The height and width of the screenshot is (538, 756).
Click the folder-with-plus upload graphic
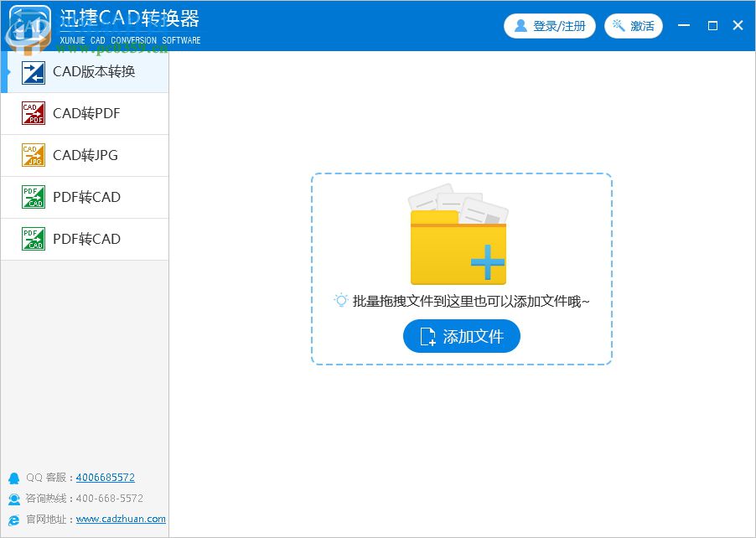tap(459, 237)
